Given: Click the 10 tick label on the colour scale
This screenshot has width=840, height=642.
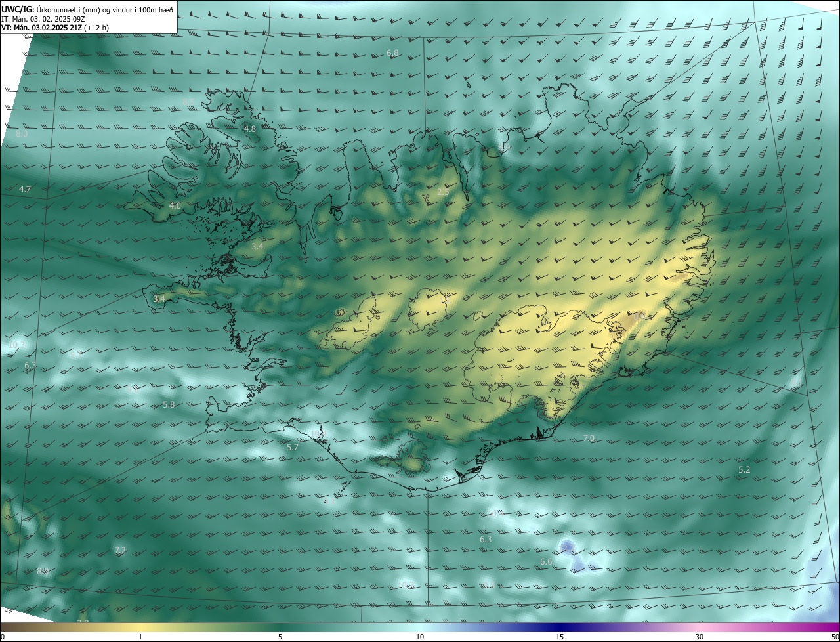Looking at the screenshot, I should [420, 637].
